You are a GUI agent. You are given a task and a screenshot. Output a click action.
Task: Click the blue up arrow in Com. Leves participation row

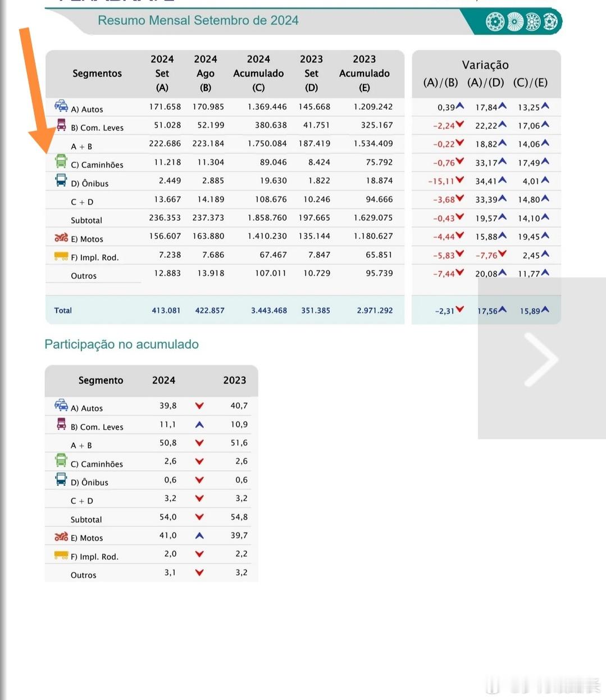point(199,425)
